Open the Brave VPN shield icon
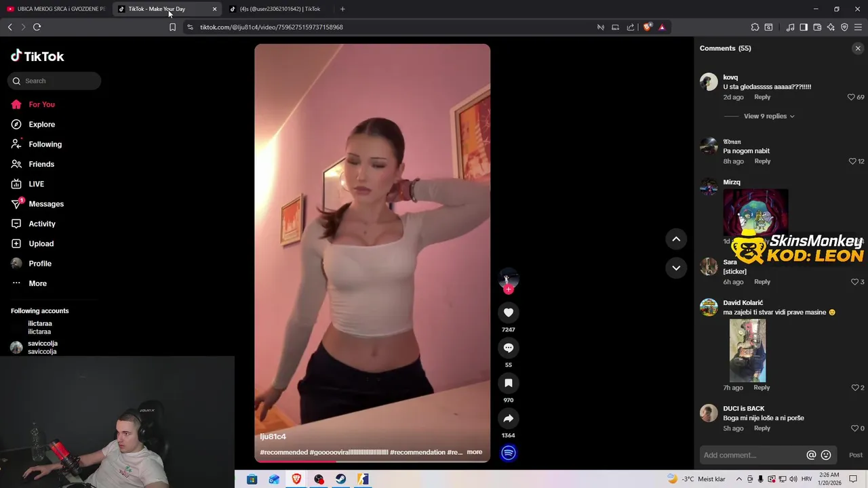868x488 pixels. (844, 27)
